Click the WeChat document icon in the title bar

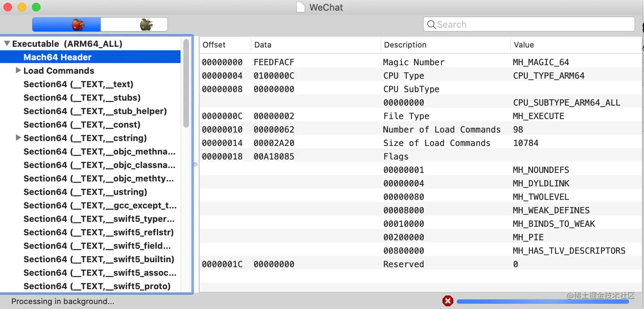pos(301,7)
